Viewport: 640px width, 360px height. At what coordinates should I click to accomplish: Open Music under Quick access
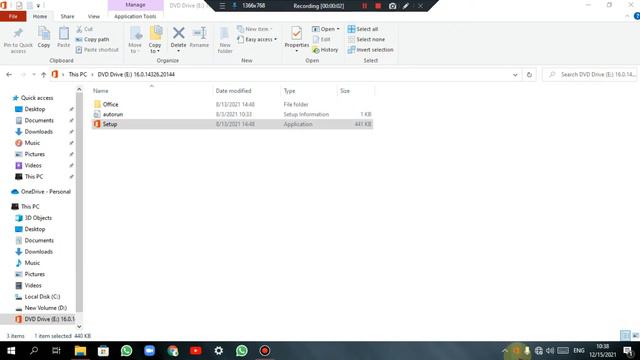(32, 143)
